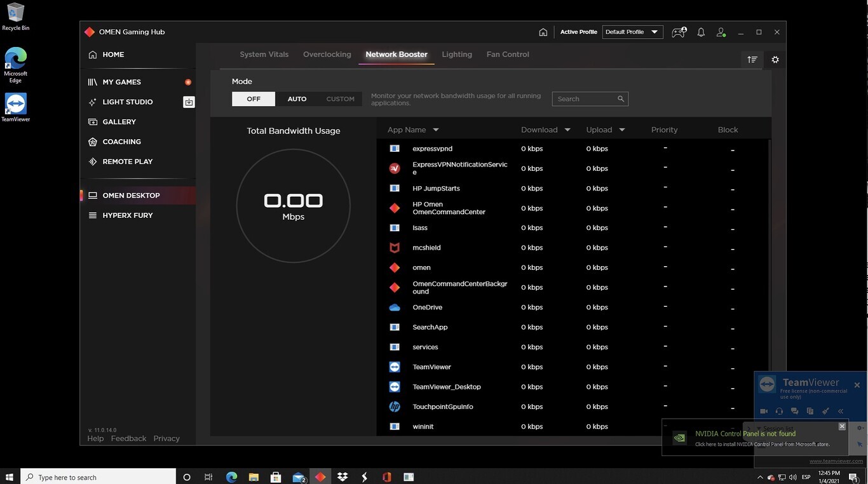Click the search magnifier icon
The height and width of the screenshot is (484, 868).
[621, 99]
